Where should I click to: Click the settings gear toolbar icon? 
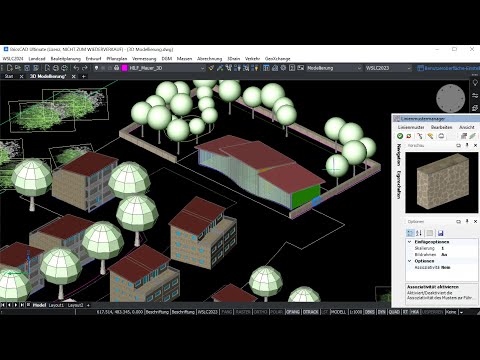coord(283,68)
